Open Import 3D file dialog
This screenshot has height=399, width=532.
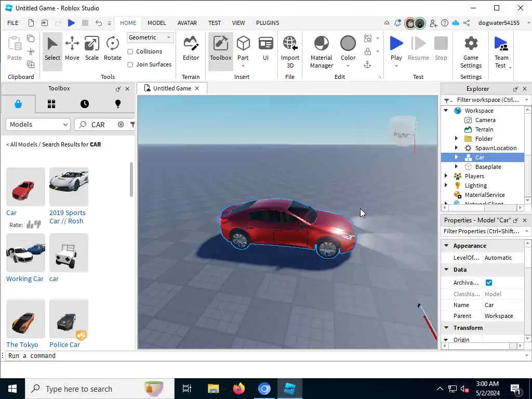click(x=290, y=52)
